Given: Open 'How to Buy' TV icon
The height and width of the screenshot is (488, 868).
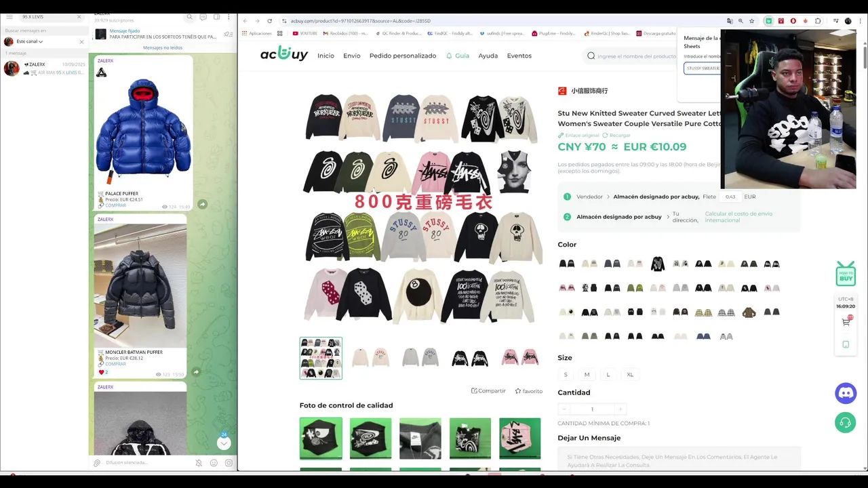Looking at the screenshot, I should coord(845,274).
